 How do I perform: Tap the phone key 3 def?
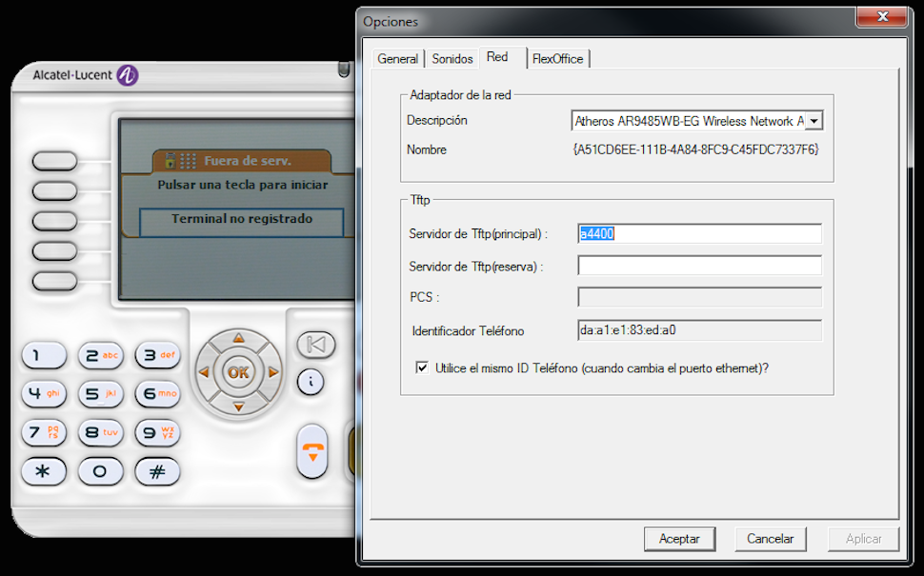(x=158, y=355)
